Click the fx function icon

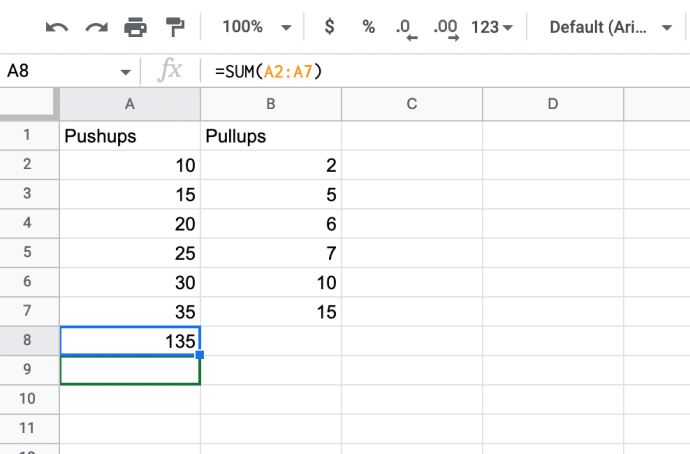tap(172, 71)
